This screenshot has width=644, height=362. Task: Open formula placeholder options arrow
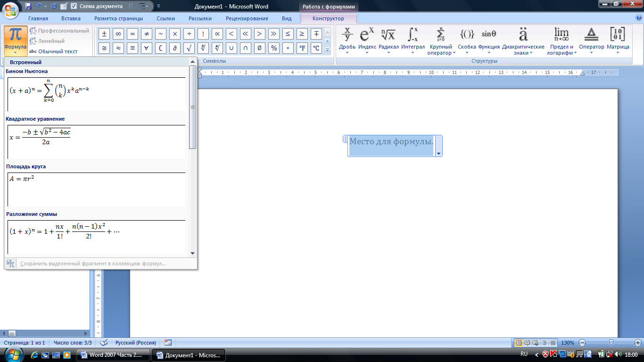pos(438,154)
